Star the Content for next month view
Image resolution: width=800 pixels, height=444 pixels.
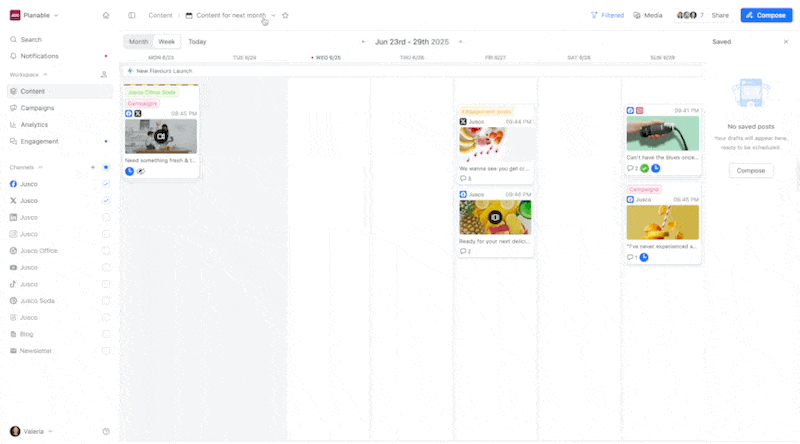tap(285, 16)
